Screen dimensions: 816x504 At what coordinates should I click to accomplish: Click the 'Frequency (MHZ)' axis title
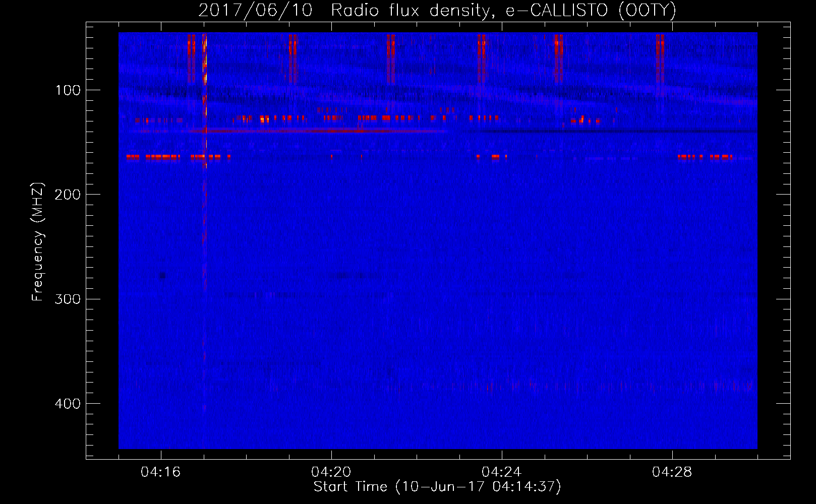click(38, 242)
